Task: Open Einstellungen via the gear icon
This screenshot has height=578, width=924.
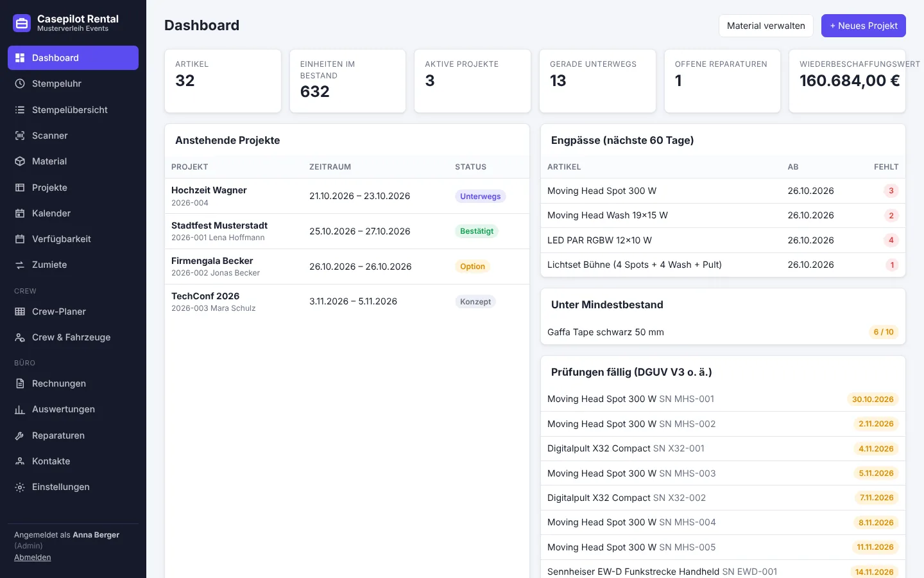Action: point(20,487)
